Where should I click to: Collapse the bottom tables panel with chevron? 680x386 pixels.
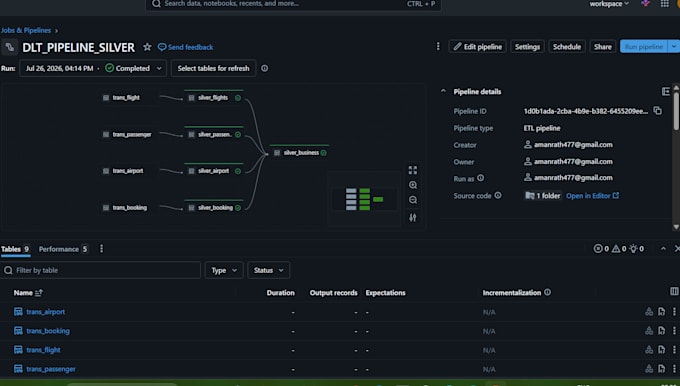(663, 249)
